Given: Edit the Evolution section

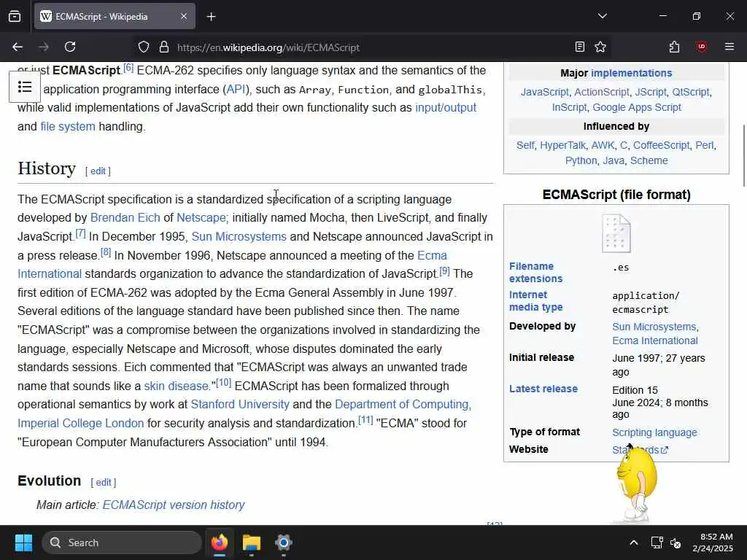Looking at the screenshot, I should [104, 483].
